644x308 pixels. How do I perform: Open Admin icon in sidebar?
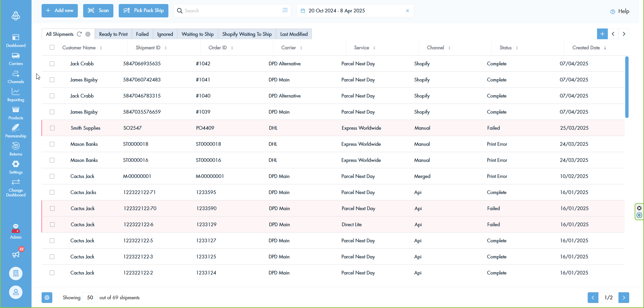click(16, 229)
